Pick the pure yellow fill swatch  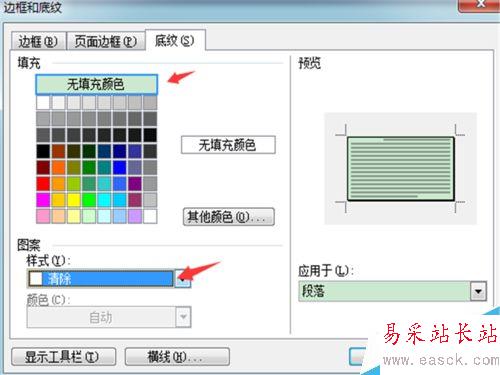(x=74, y=200)
